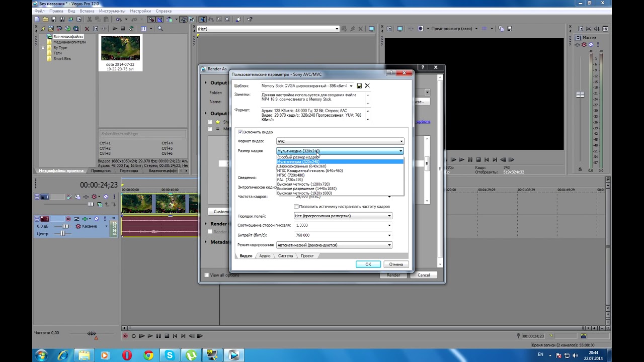
Task: Undo the last action using the toolbar arrow
Action: pos(119,19)
